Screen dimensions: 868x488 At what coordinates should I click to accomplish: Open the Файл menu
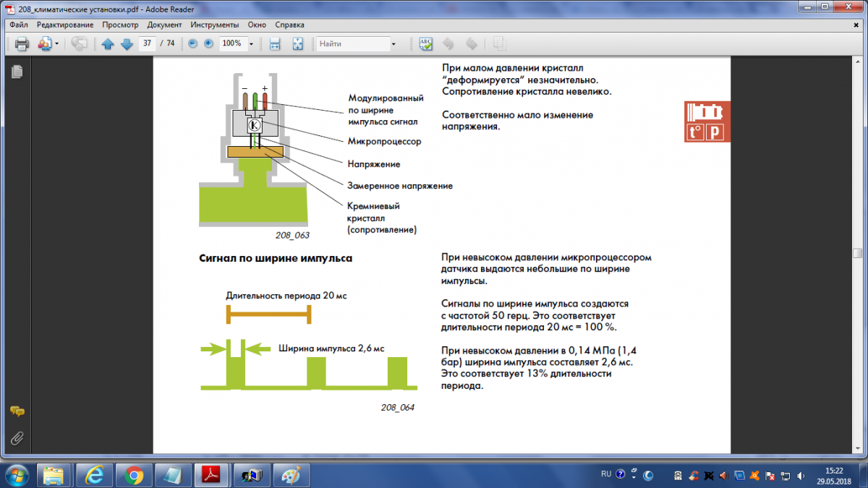coord(19,25)
